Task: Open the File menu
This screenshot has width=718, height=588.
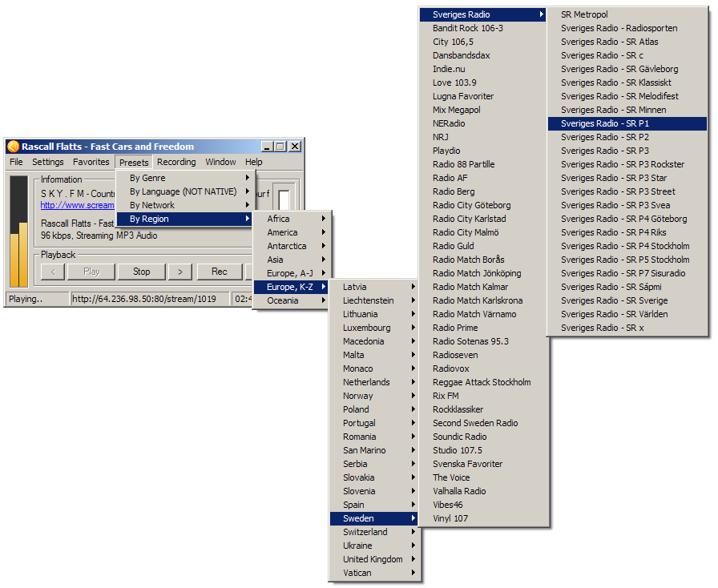Action: 16,162
